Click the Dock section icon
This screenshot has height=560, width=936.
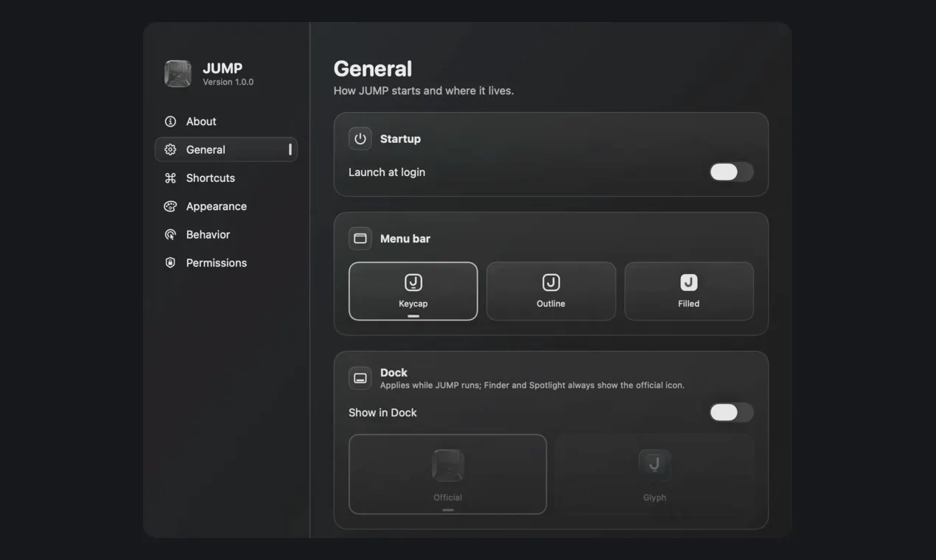360,378
